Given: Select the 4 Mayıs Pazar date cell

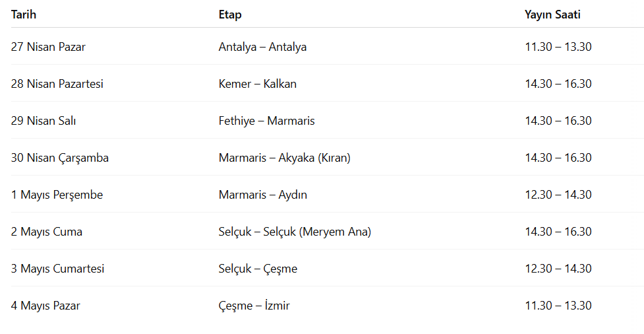Looking at the screenshot, I should point(45,306).
